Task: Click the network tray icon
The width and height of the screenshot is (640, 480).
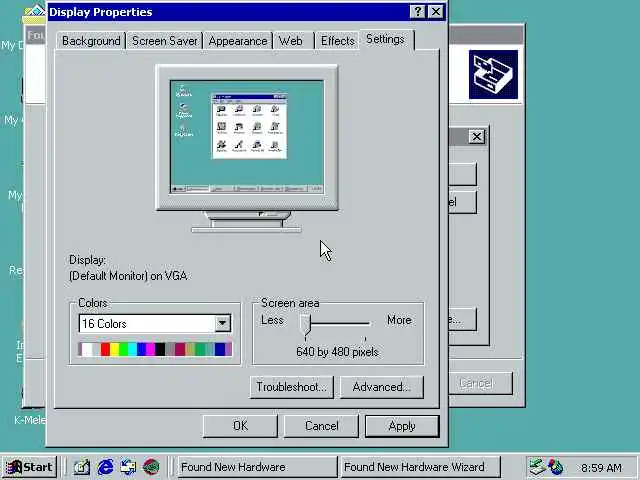Action: pyautogui.click(x=537, y=467)
